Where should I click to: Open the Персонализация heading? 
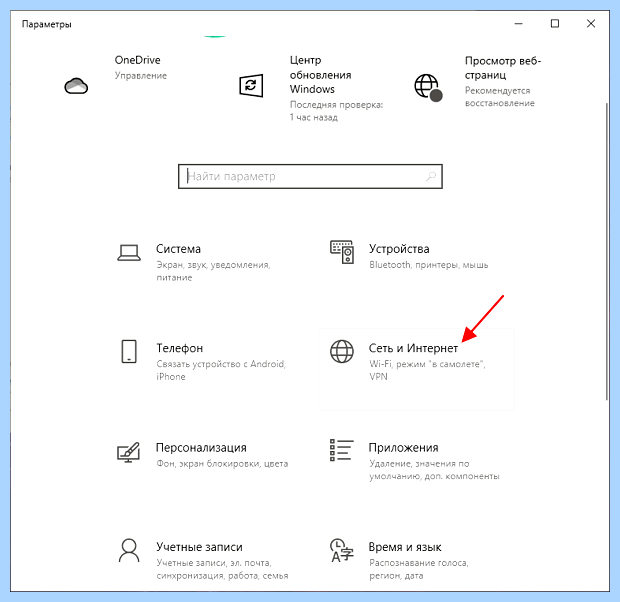coord(201,448)
